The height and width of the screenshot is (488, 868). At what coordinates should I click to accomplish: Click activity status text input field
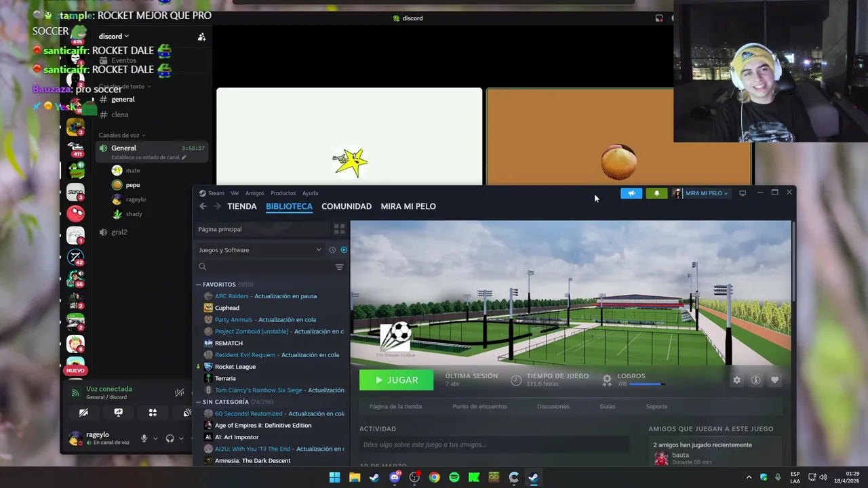tap(494, 445)
